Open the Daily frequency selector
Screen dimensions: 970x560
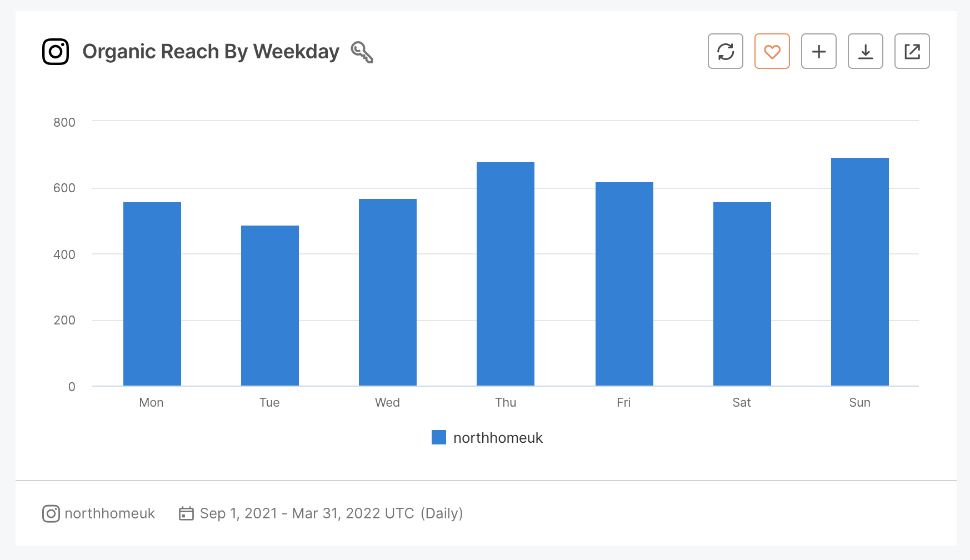(443, 513)
